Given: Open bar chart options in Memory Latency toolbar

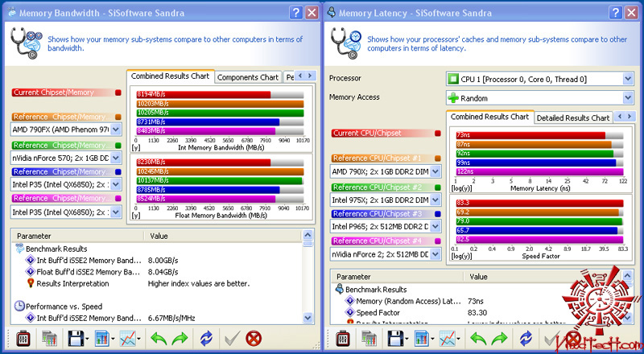Looking at the screenshot, I should tap(421, 339).
